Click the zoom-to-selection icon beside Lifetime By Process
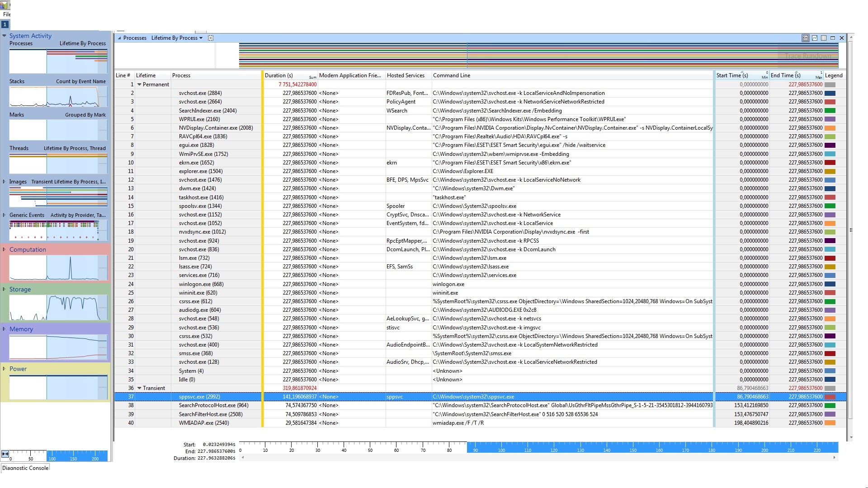 click(210, 38)
